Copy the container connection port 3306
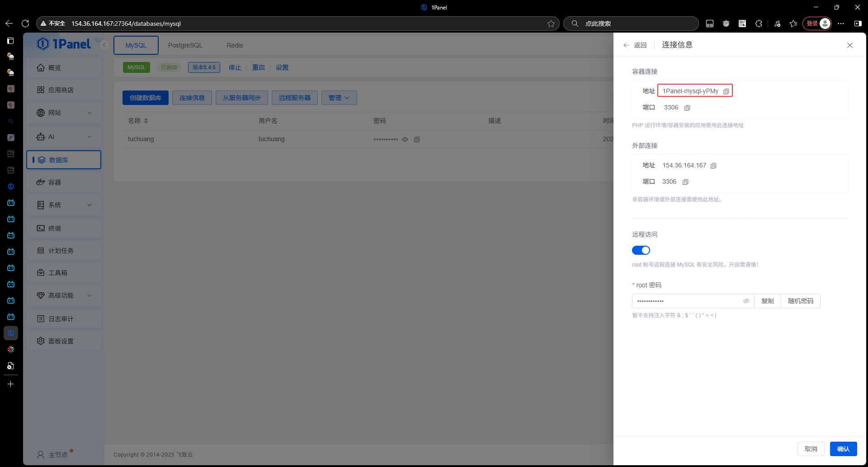868x467 pixels. coord(687,108)
